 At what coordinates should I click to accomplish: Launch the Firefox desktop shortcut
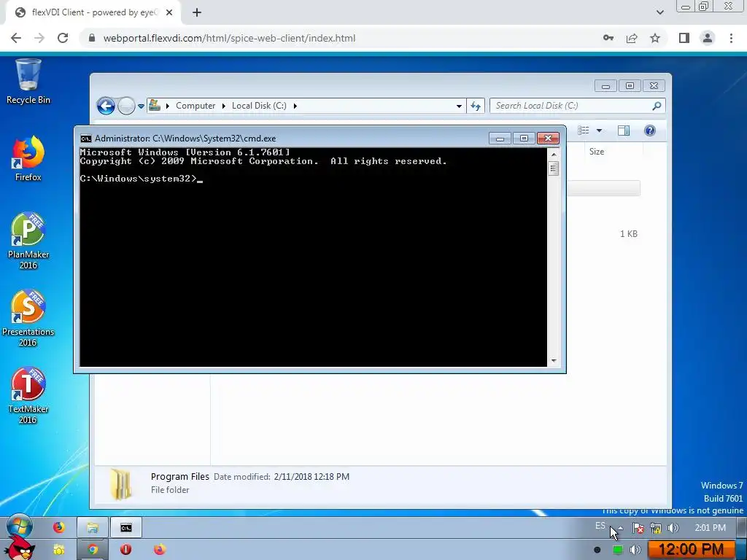click(28, 158)
